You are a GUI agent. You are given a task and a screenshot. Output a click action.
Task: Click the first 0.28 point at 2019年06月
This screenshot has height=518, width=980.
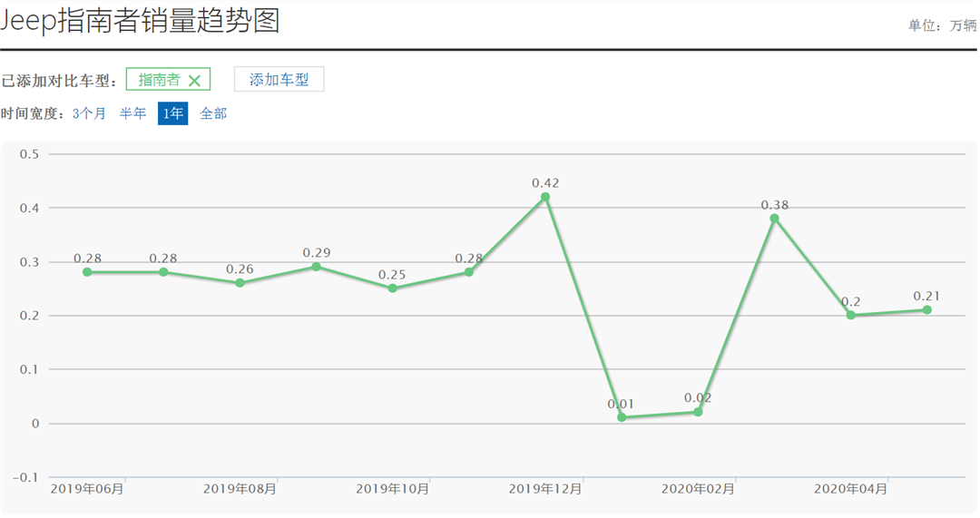pos(87,272)
